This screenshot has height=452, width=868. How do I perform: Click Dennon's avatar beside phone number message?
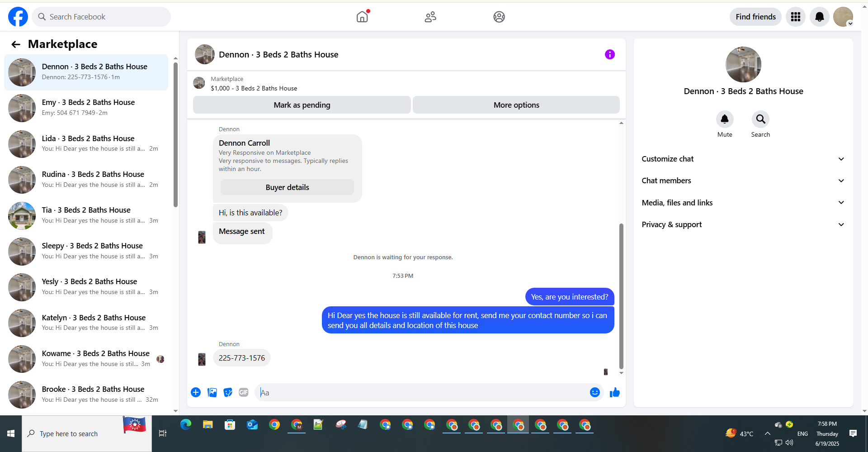[202, 359]
